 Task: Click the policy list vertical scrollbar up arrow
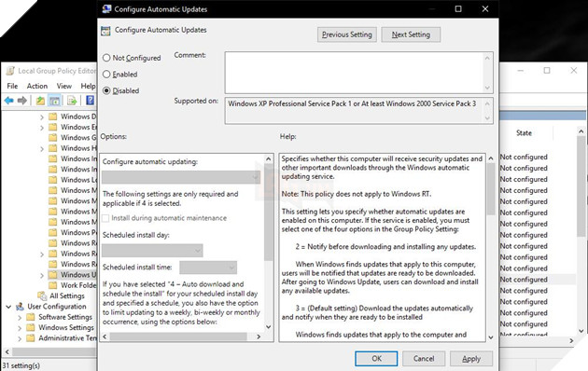click(x=581, y=131)
